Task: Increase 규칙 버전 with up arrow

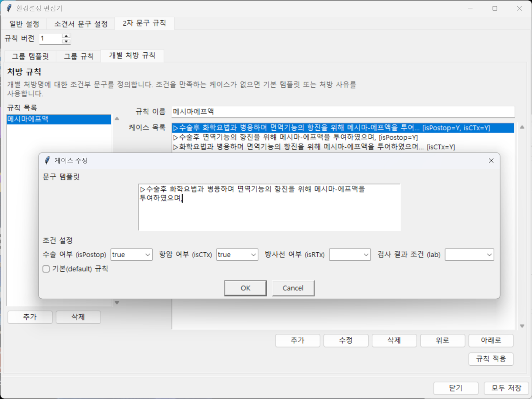Action: 66,36
